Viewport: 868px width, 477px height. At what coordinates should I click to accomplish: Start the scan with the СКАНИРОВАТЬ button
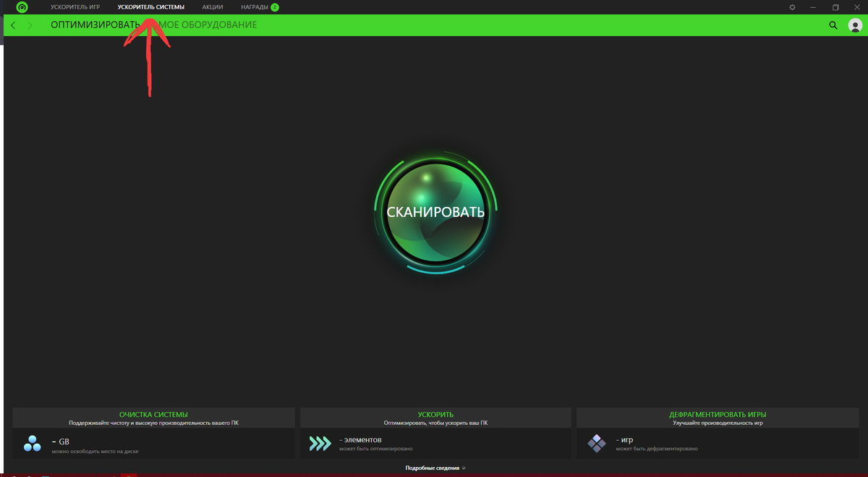[x=435, y=213]
